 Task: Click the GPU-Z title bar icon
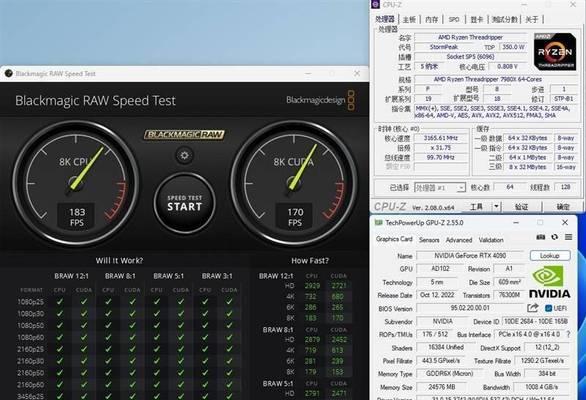[x=379, y=222]
